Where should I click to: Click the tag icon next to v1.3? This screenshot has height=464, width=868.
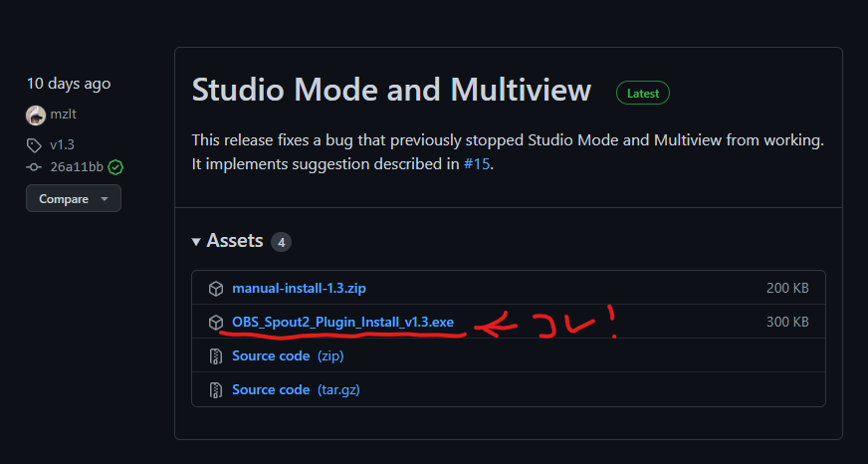tap(34, 145)
